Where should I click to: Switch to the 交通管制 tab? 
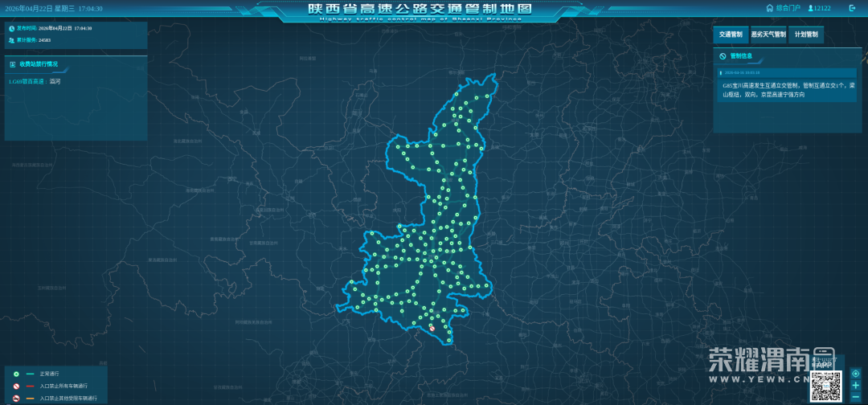click(730, 35)
